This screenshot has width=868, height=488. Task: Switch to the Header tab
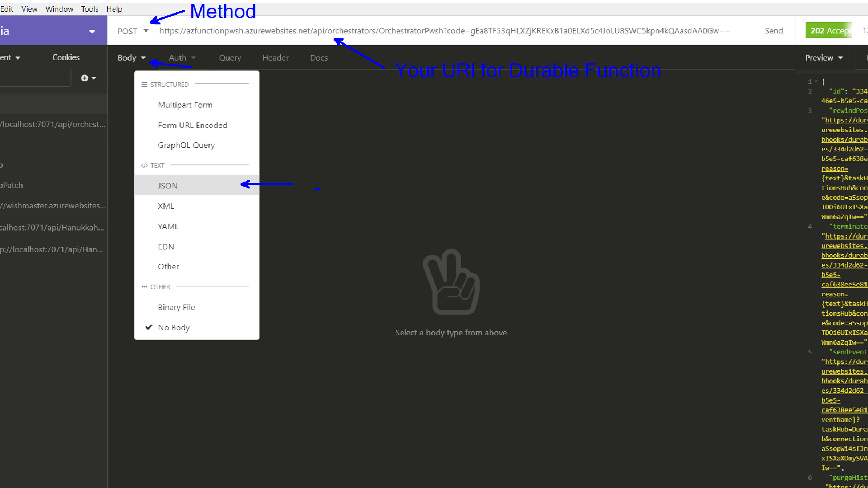coord(275,58)
